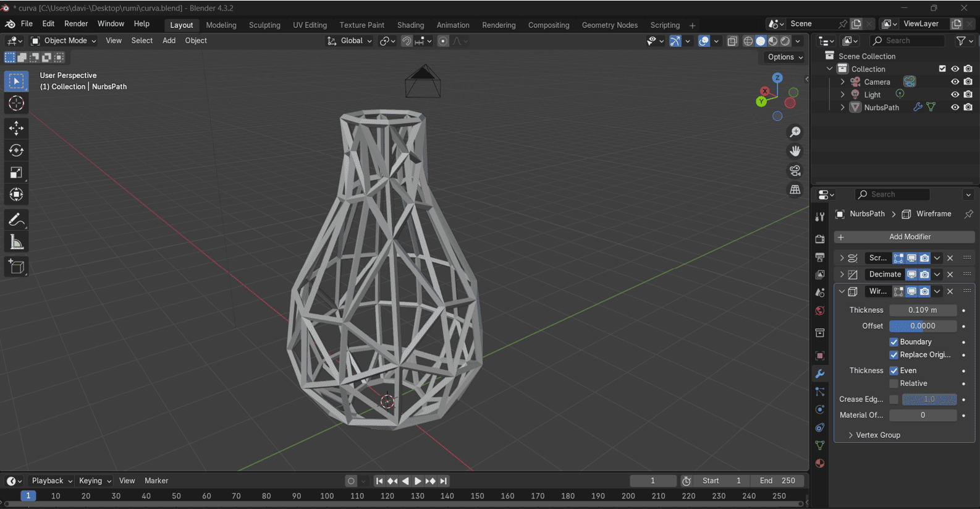Open the Object properties tab
The image size is (980, 509).
pos(820,356)
